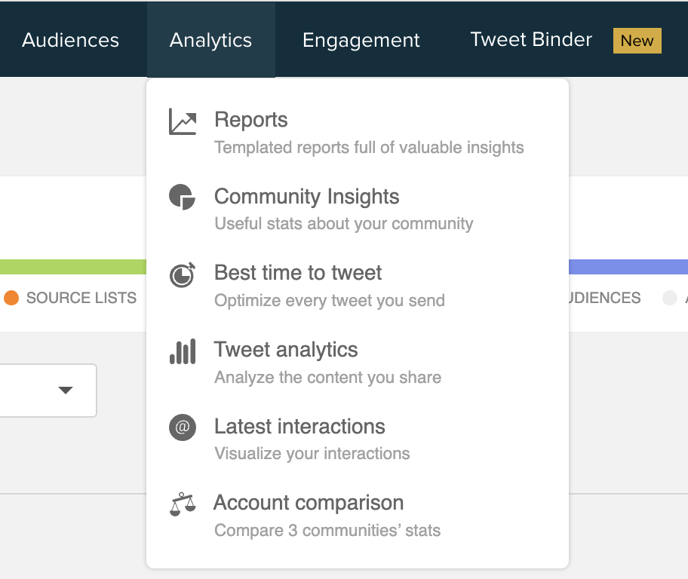Click 'Optimize every tweet you send'

pos(330,300)
